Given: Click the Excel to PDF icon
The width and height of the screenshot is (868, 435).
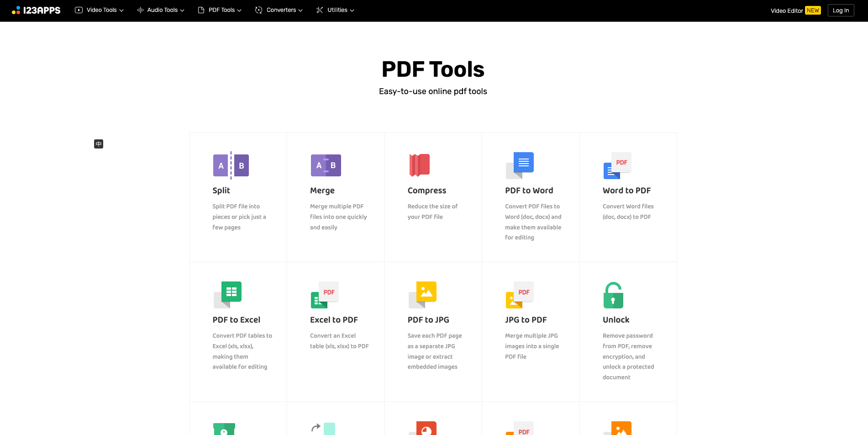Looking at the screenshot, I should (x=325, y=294).
